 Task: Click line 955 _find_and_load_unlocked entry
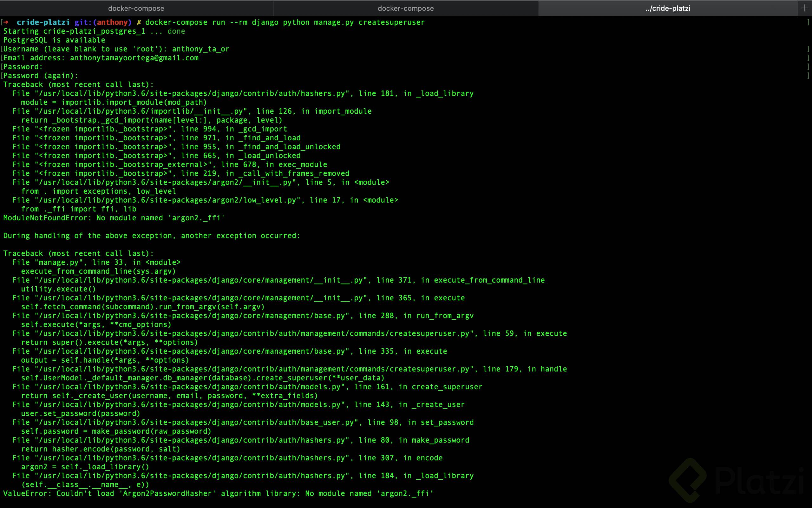pos(176,147)
